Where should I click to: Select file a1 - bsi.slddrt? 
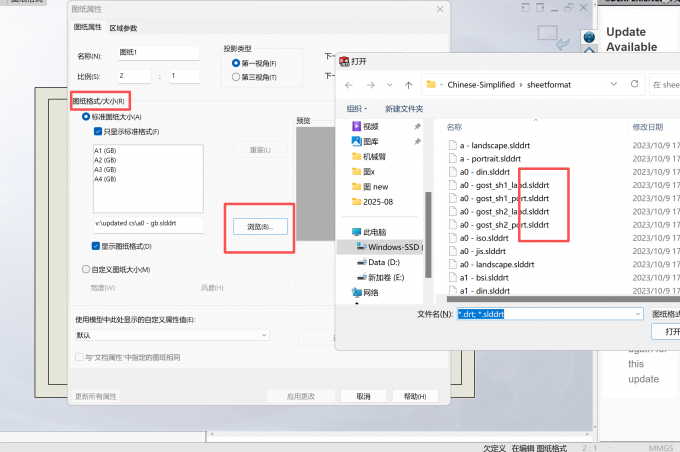tap(484, 278)
